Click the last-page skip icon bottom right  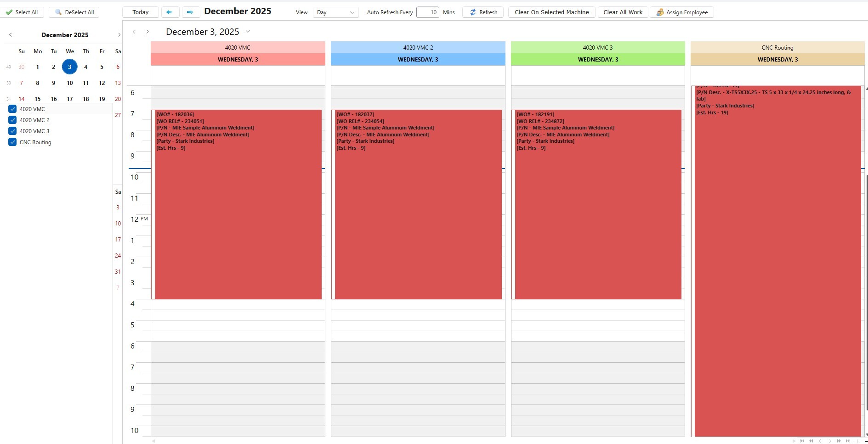[x=848, y=441]
